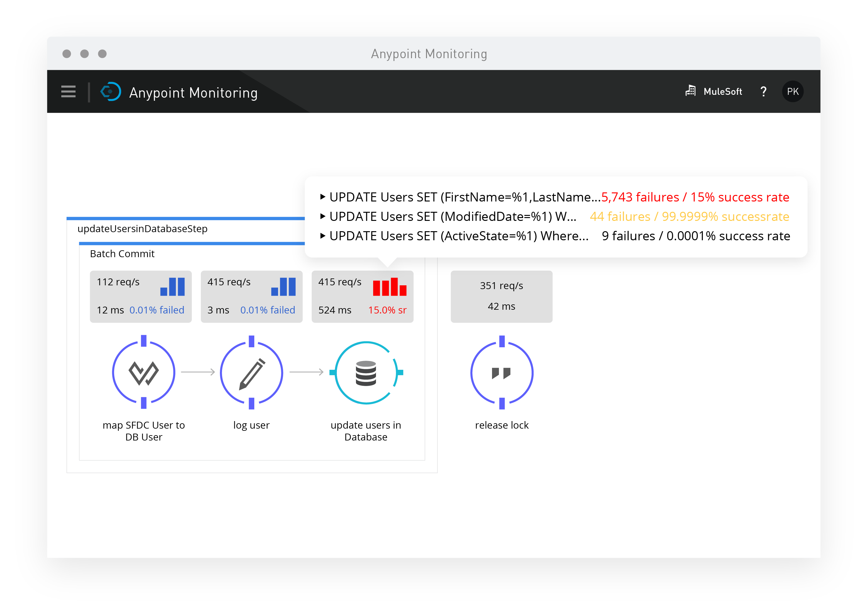Click the MuleSoft organization building icon
This screenshot has width=868, height=616.
click(691, 91)
